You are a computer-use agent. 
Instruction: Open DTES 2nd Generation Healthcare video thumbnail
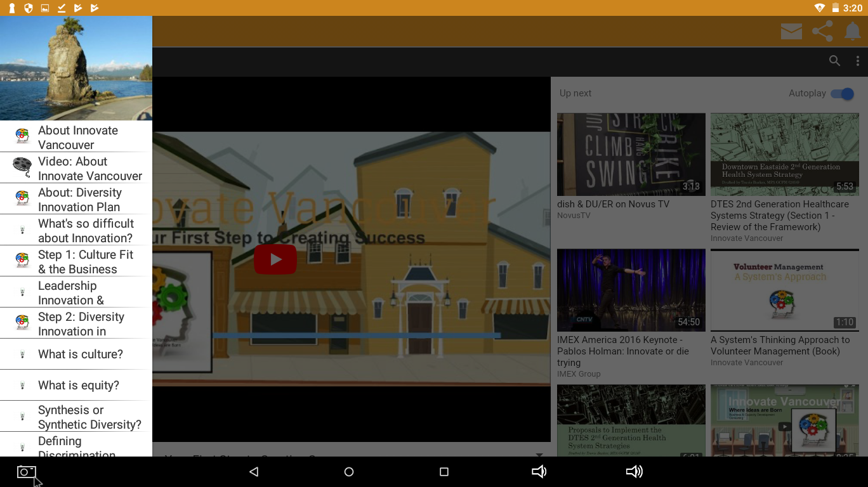coord(785,154)
